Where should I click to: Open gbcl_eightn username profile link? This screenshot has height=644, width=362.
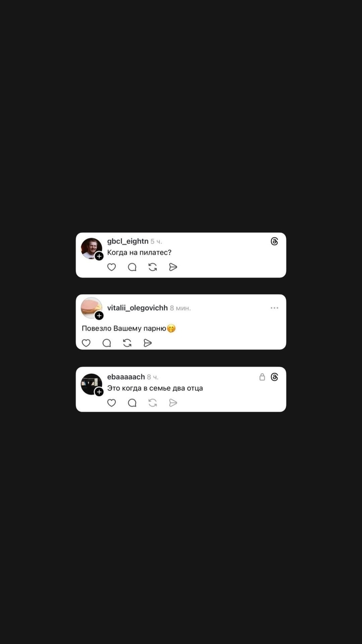pos(128,241)
